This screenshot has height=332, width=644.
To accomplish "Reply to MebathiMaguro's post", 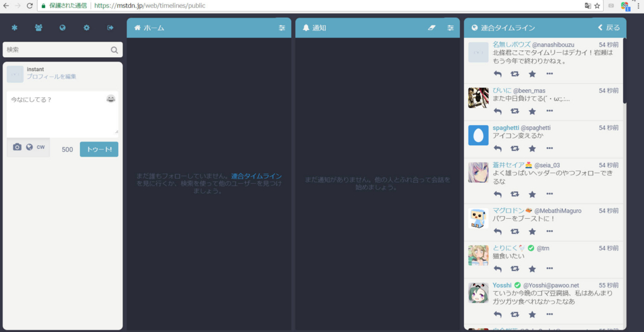I will tap(497, 231).
